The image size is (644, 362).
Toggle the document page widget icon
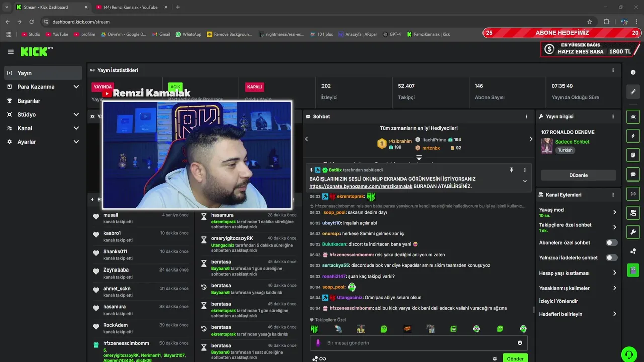pyautogui.click(x=633, y=155)
